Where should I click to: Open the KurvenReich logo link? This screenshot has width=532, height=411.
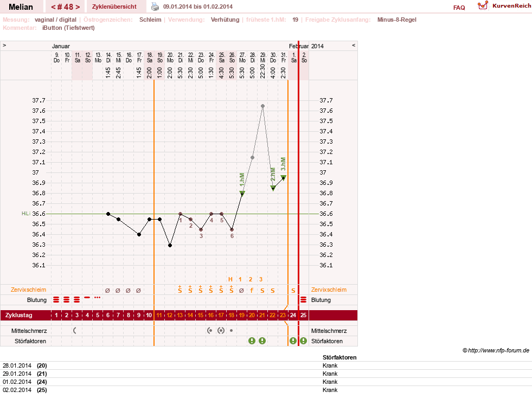pyautogui.click(x=504, y=6)
